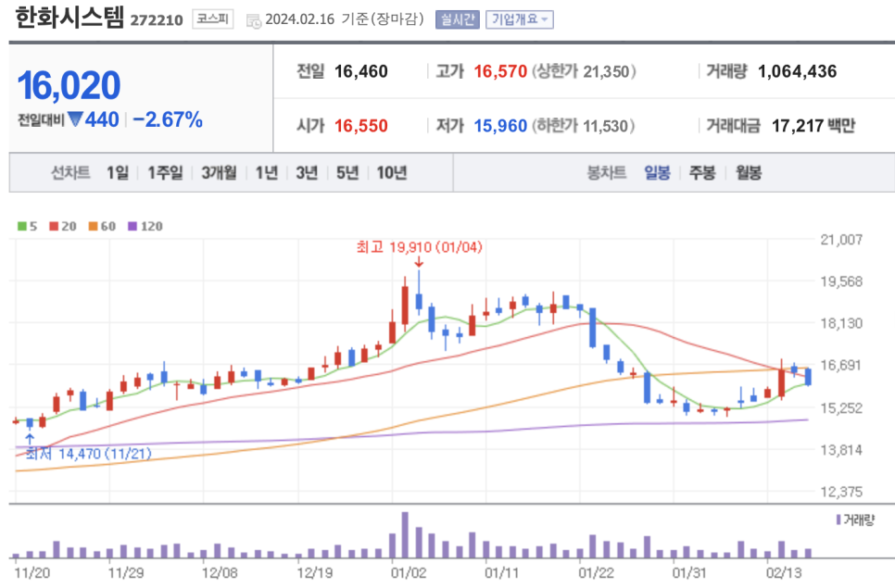The height and width of the screenshot is (588, 895).
Task: Click the 01/22 date axis label
Action: tap(596, 572)
